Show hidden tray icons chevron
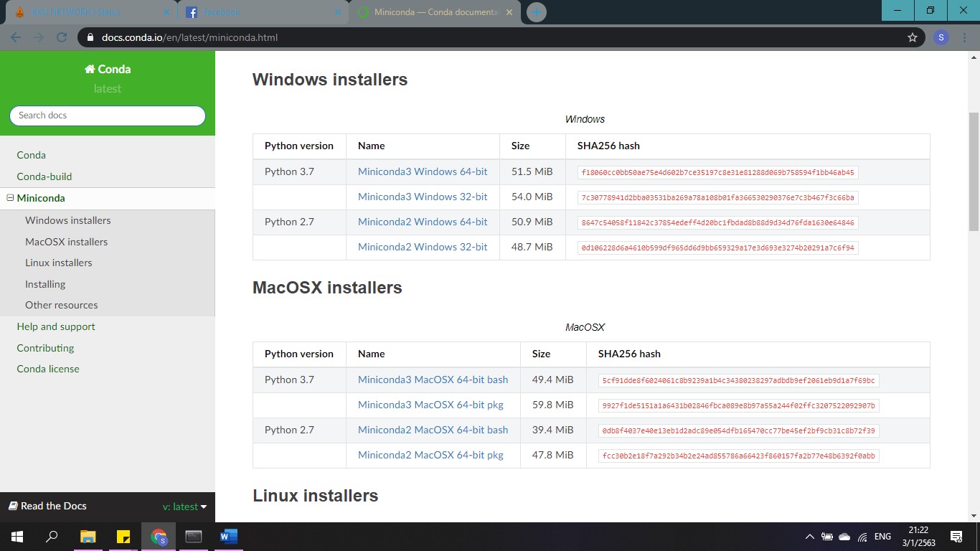This screenshot has width=980, height=551. coord(810,537)
